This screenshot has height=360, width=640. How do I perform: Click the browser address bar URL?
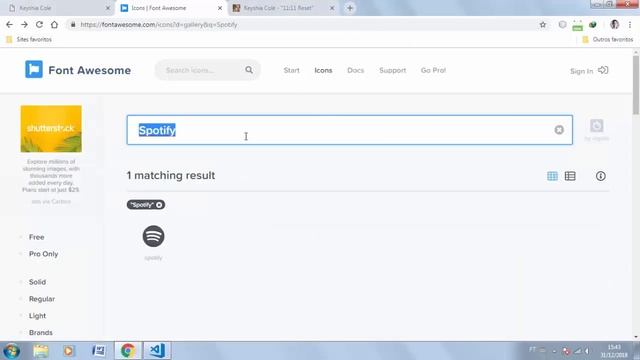point(159,25)
